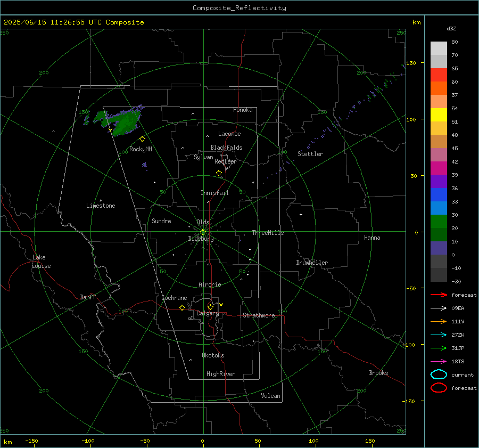Viewport: 479px width, 448px height.
Task: Click the Didsbury city label
Action: (x=201, y=239)
